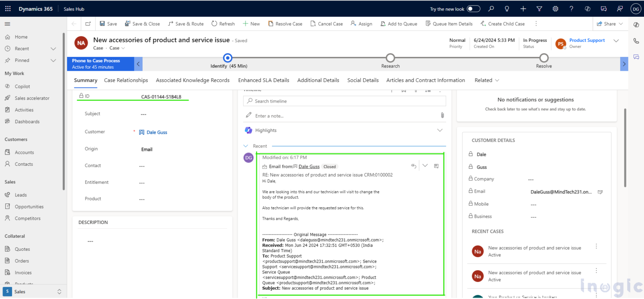The height and width of the screenshot is (299, 644).
Task: Open the Dale Guss contact link
Action: coord(309,166)
